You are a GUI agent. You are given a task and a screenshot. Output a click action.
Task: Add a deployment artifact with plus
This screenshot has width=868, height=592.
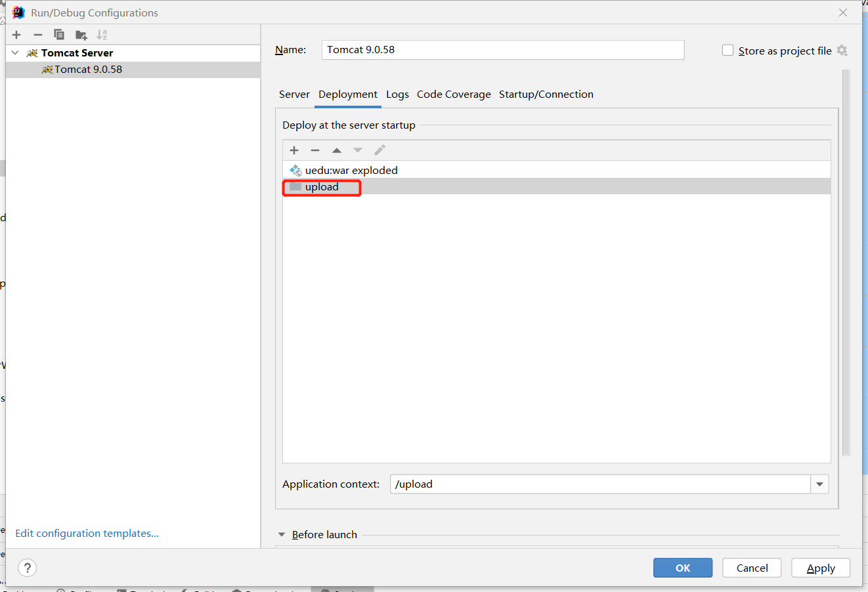[294, 150]
